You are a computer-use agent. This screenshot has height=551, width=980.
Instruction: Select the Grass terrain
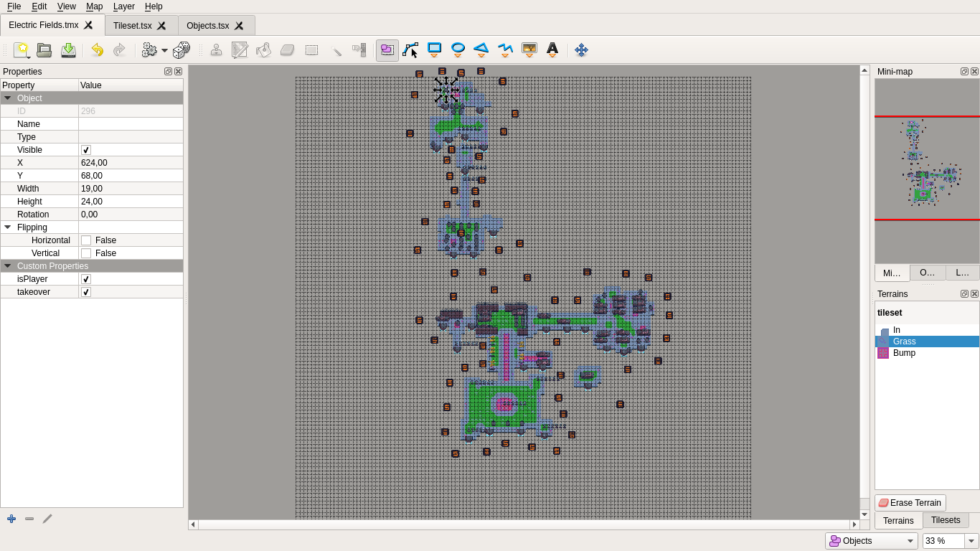click(927, 342)
